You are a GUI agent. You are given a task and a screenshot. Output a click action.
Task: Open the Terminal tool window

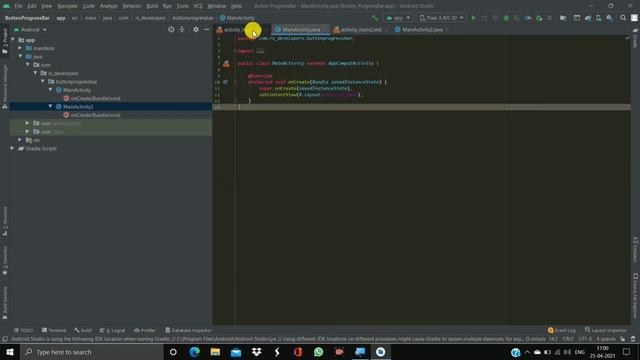click(x=54, y=330)
